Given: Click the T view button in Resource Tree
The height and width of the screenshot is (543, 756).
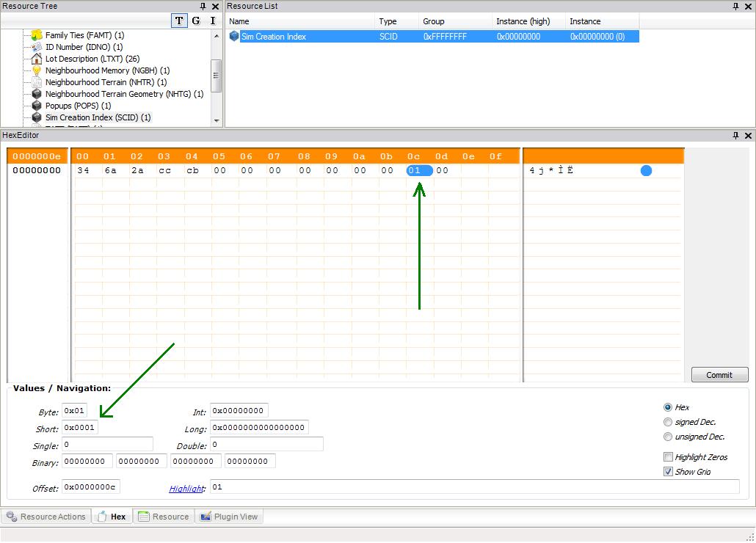Looking at the screenshot, I should [x=180, y=21].
